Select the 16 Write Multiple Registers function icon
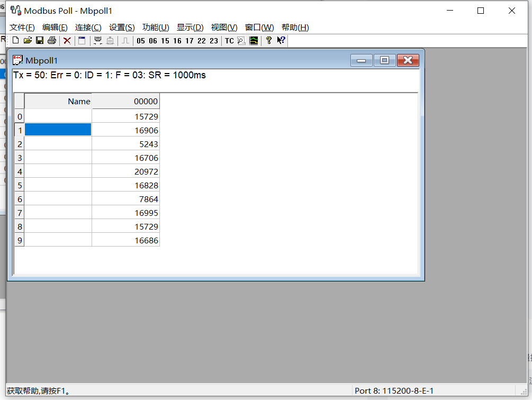The width and height of the screenshot is (532, 400). pos(177,40)
